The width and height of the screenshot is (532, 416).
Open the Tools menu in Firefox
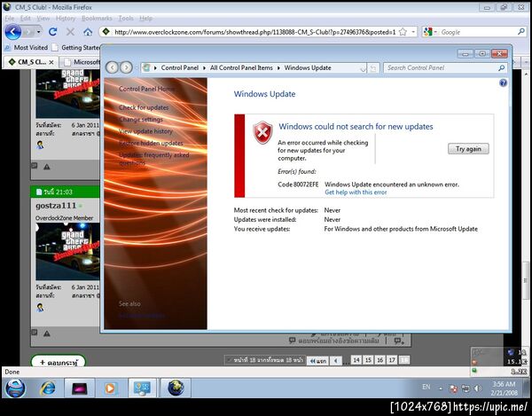pos(126,19)
